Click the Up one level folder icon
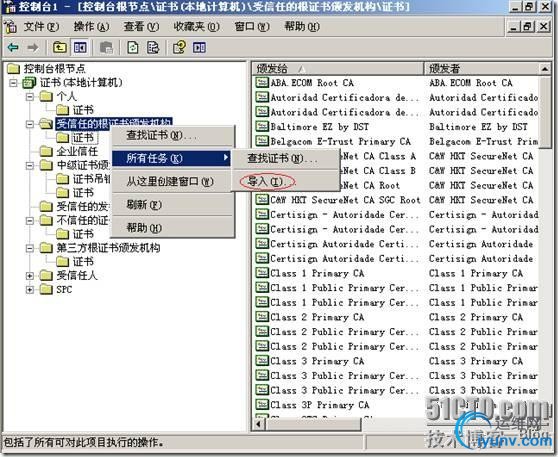 [x=59, y=47]
